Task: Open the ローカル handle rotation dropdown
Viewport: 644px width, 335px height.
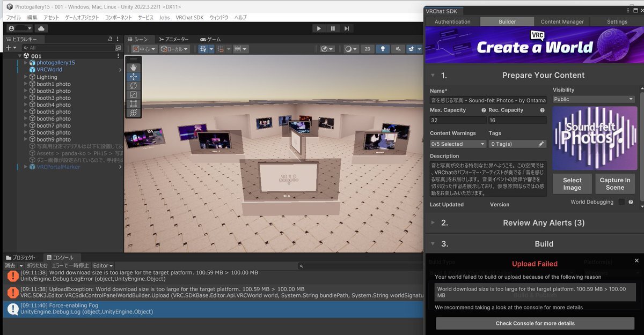Action: [174, 49]
